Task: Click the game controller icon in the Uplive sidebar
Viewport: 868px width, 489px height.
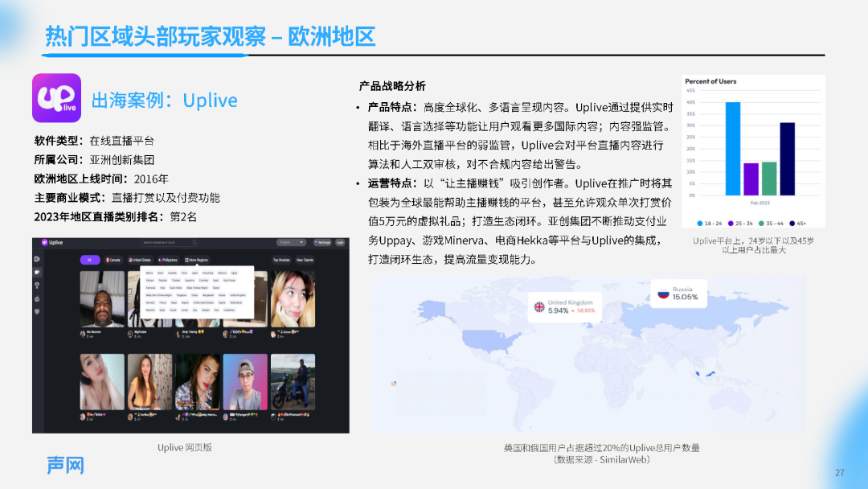Action: pyautogui.click(x=37, y=298)
